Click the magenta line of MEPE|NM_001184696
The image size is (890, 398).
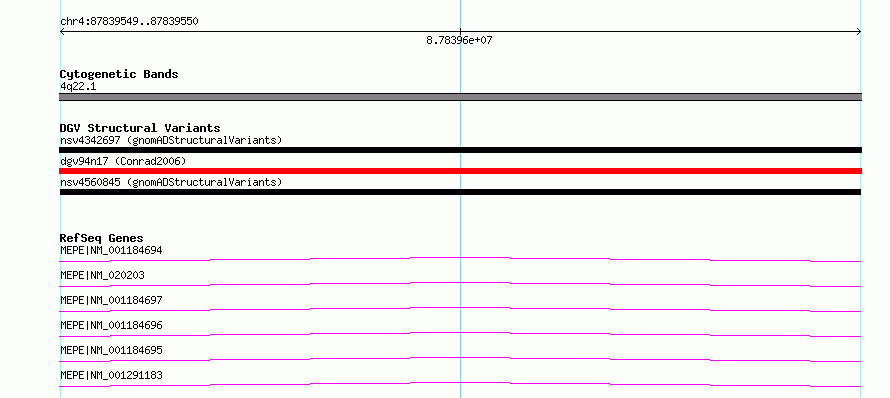pos(460,334)
